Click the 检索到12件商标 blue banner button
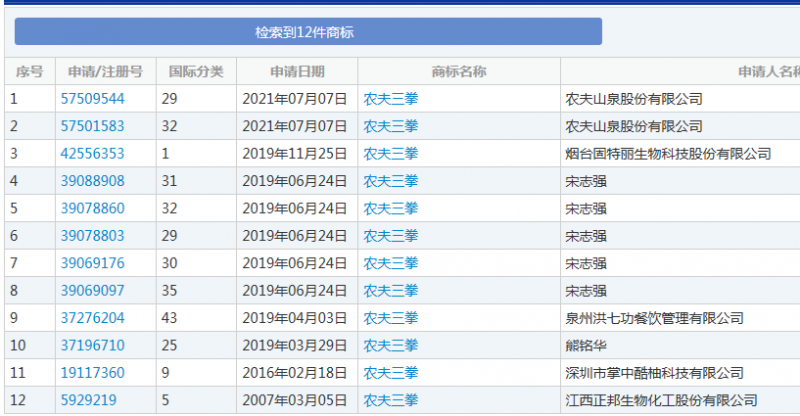Image resolution: width=800 pixels, height=416 pixels. 308,32
